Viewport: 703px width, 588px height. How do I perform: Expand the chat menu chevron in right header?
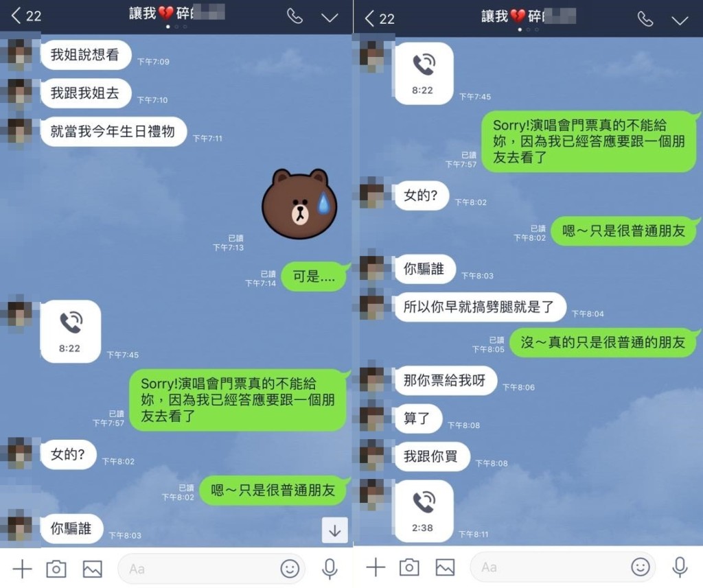click(x=680, y=21)
